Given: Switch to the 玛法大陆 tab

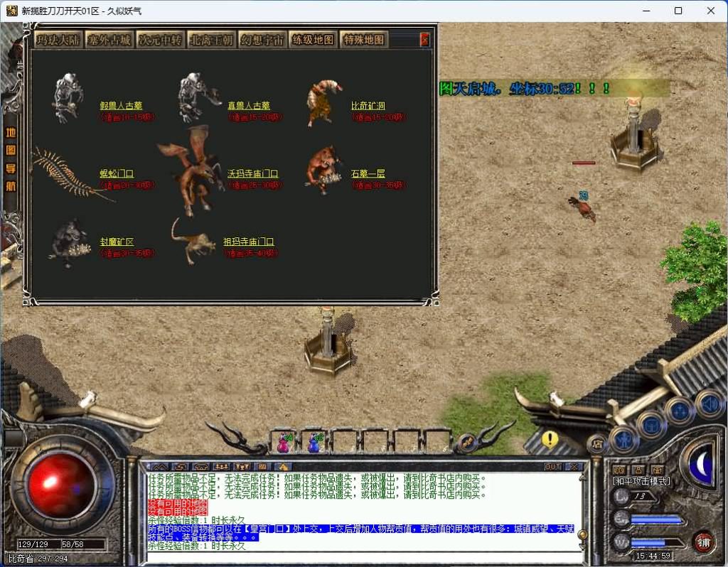Looking at the screenshot, I should 58,40.
